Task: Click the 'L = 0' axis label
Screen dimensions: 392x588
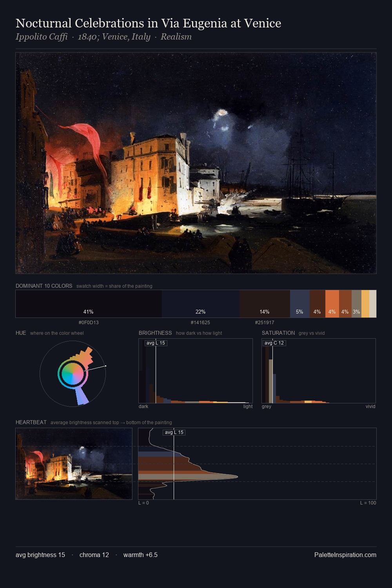Action: [143, 503]
